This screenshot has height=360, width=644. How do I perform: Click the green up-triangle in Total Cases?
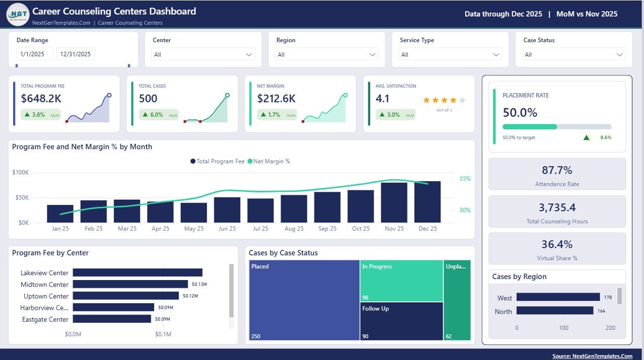tap(145, 115)
